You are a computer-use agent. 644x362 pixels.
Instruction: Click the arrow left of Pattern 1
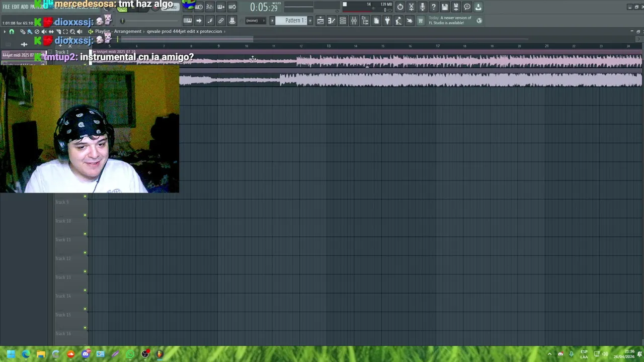pyautogui.click(x=272, y=21)
